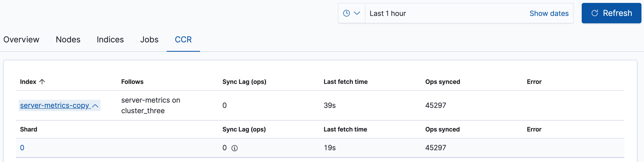Click the Last 1 hour time range field
The image size is (644, 162).
pos(445,13)
